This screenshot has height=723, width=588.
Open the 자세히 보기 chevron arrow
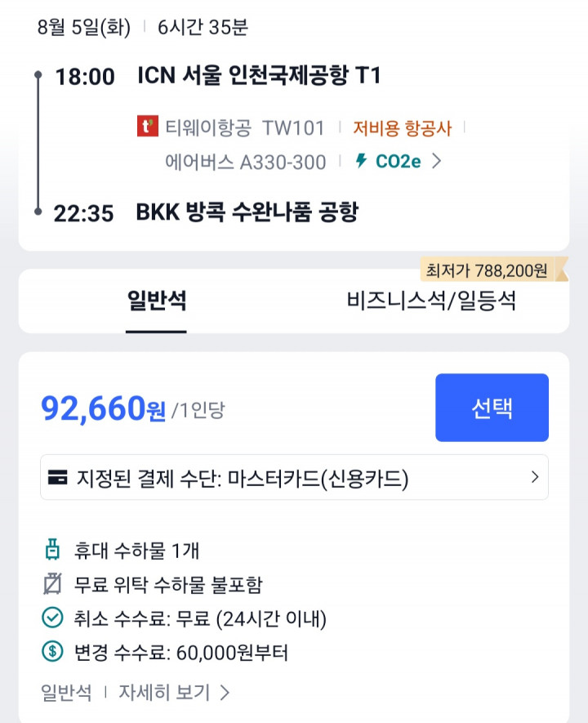(225, 692)
